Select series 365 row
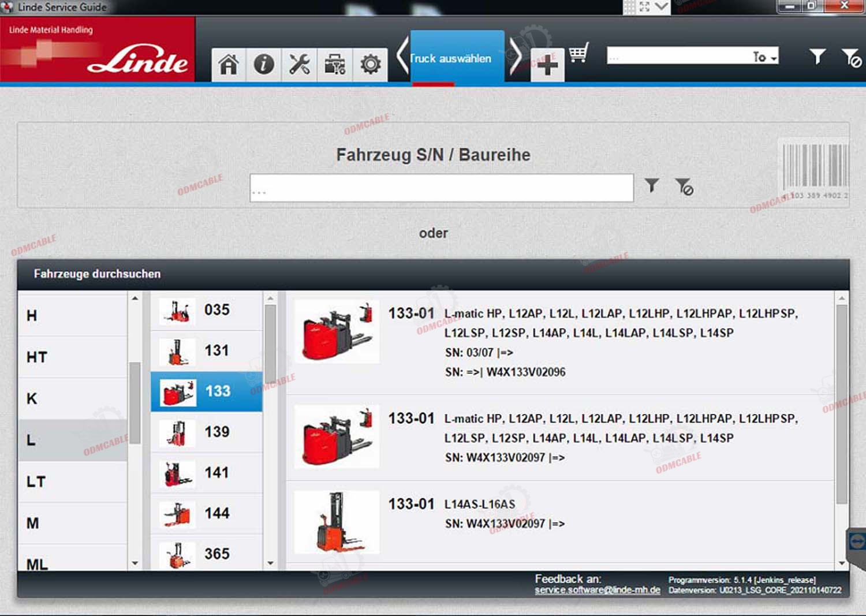This screenshot has height=616, width=866. [207, 553]
